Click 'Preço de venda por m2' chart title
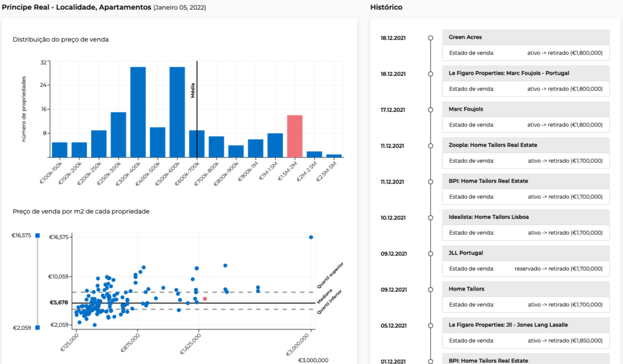Image resolution: width=623 pixels, height=364 pixels. tap(81, 211)
